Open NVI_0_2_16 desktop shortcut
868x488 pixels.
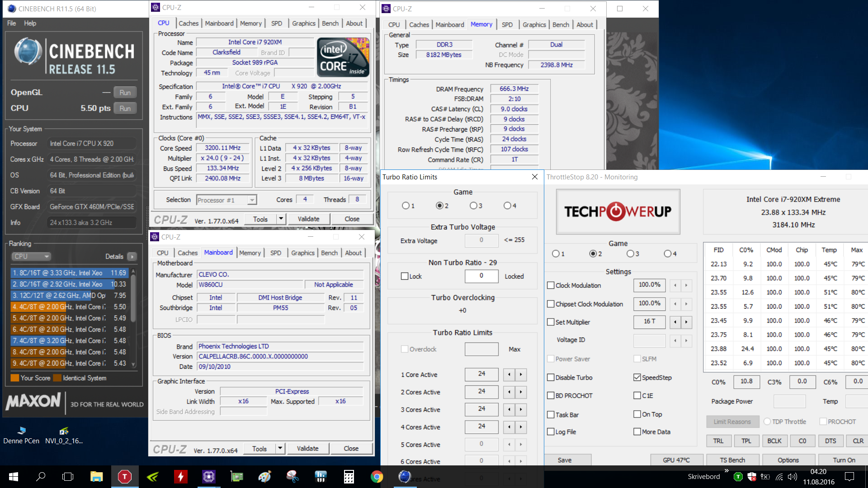coord(64,436)
